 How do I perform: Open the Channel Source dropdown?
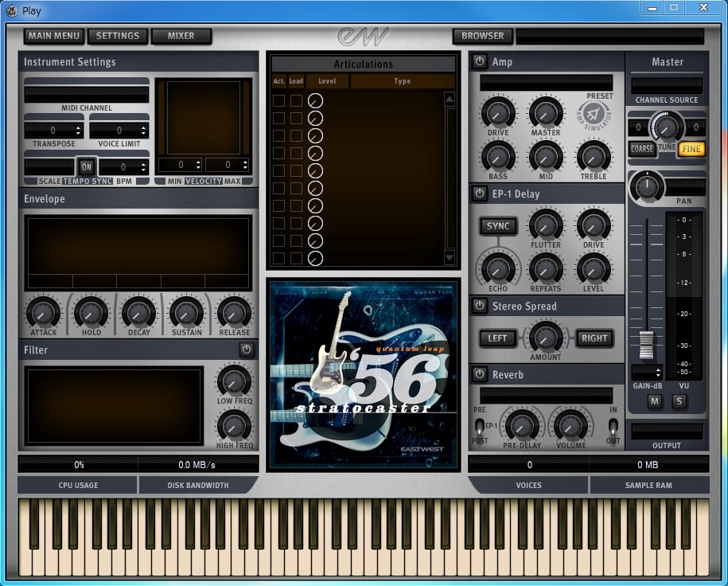coord(667,86)
